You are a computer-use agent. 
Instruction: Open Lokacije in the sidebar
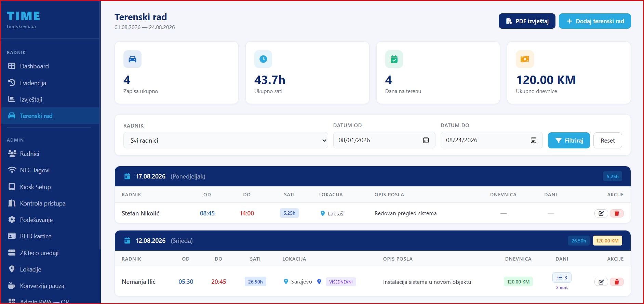pyautogui.click(x=50, y=269)
